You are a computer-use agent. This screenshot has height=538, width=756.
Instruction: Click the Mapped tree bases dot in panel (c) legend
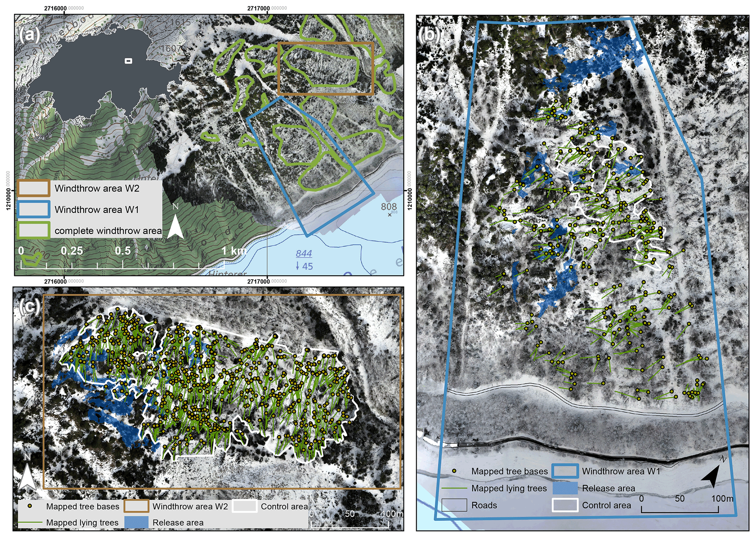[x=30, y=506]
